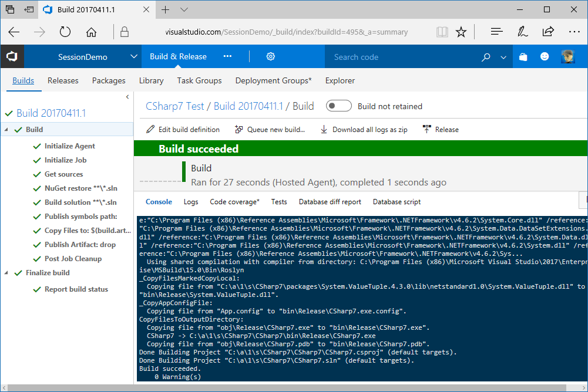Click the horizontal scrollbar at bottom
588x392 pixels.
tap(287, 387)
